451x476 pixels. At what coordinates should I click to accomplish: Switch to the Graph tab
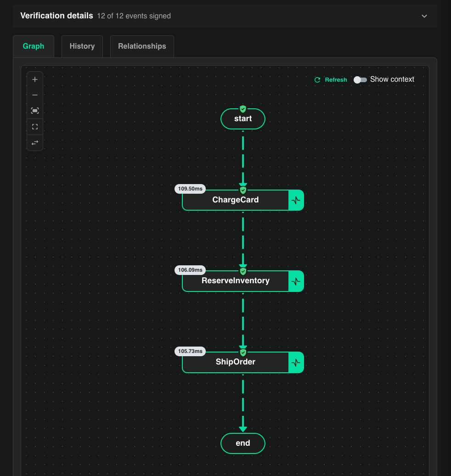[x=34, y=46]
